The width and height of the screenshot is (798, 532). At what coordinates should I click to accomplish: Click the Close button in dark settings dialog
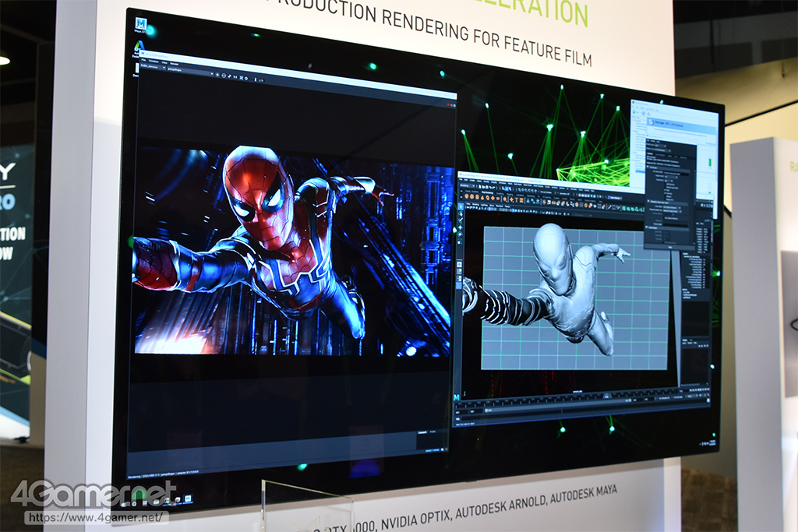pyautogui.click(x=670, y=247)
